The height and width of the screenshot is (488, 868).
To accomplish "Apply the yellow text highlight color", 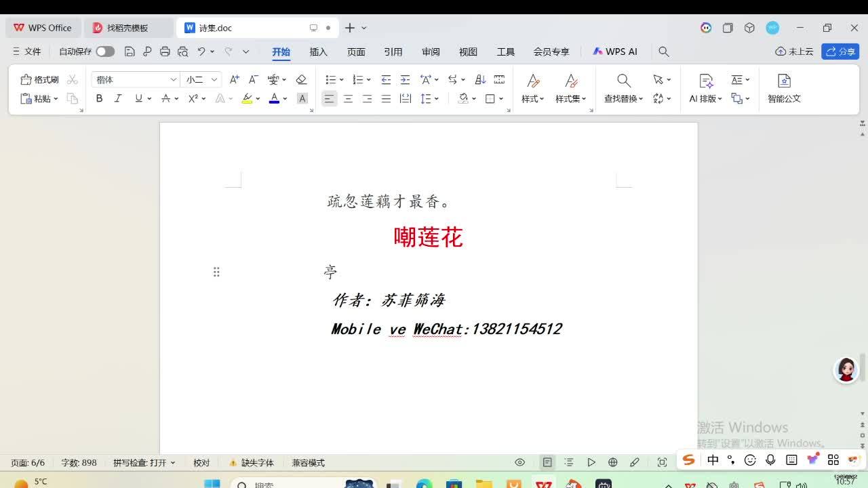I will [x=247, y=98].
